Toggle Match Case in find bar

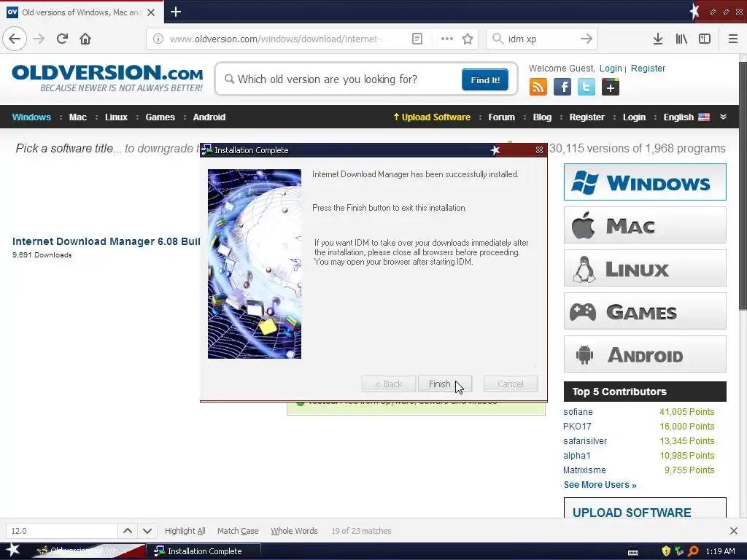(x=238, y=531)
